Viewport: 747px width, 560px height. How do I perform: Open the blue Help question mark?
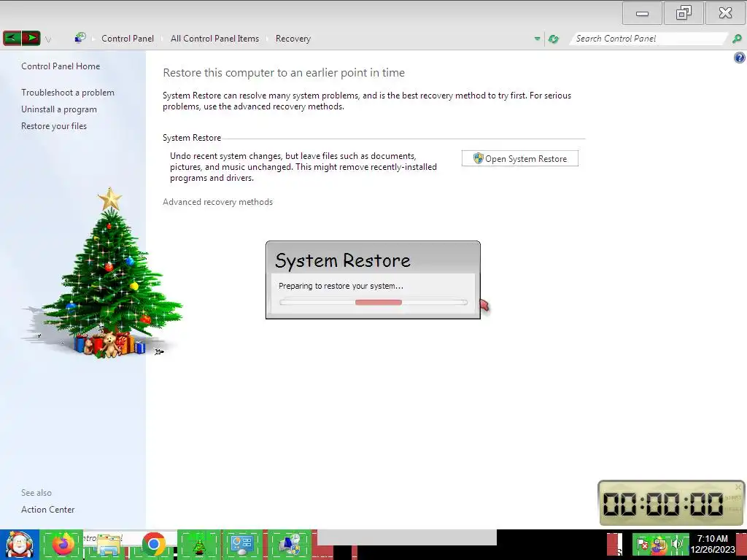coord(740,58)
